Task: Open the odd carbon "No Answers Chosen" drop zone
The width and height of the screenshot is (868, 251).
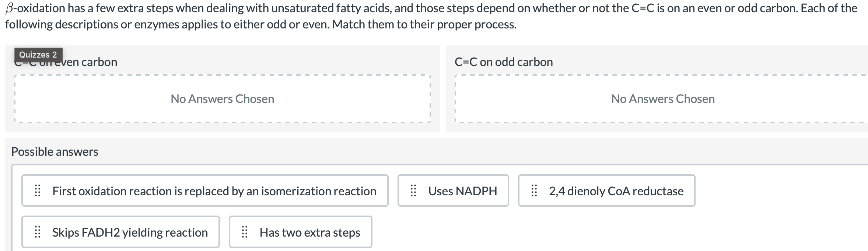Action: pyautogui.click(x=662, y=99)
